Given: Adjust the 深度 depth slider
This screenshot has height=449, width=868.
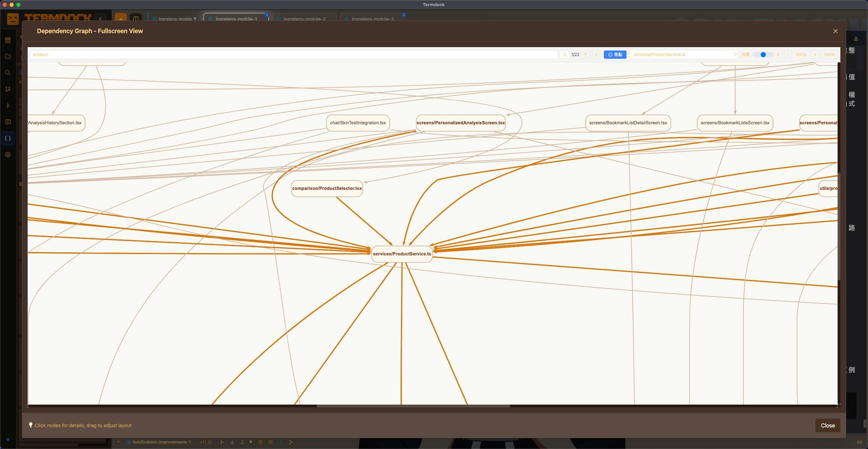Looking at the screenshot, I should click(x=763, y=54).
